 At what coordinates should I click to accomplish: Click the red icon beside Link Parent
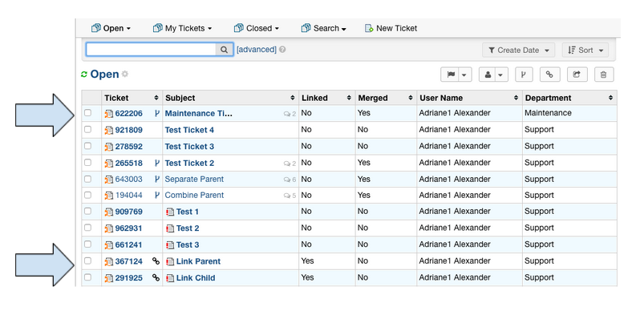click(170, 261)
